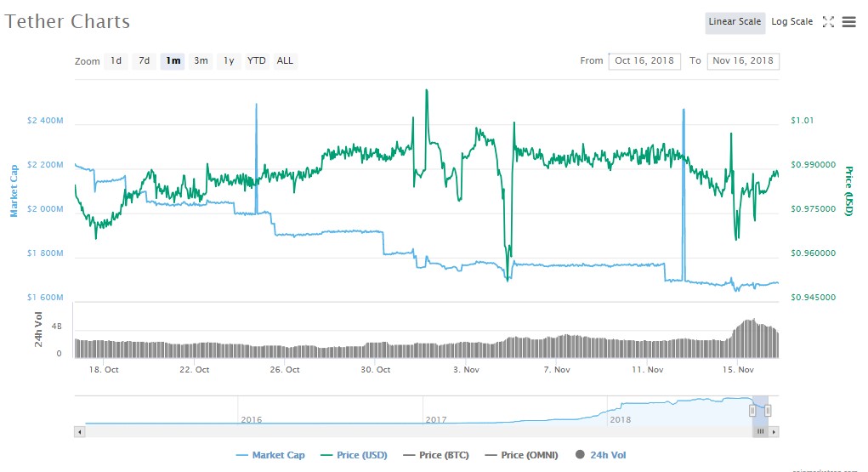Click the 15. Nov date label
The height and width of the screenshot is (472, 868).
click(738, 369)
